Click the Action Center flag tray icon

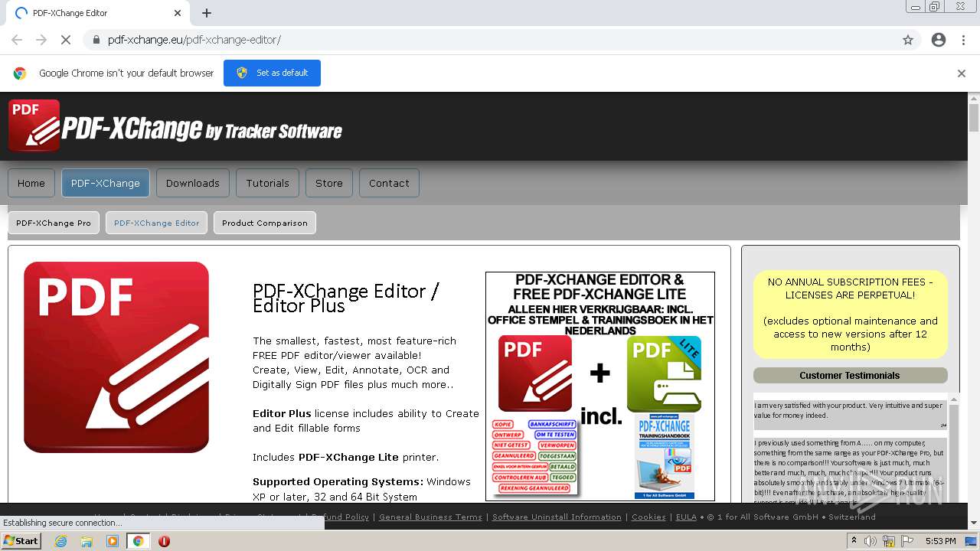point(906,541)
